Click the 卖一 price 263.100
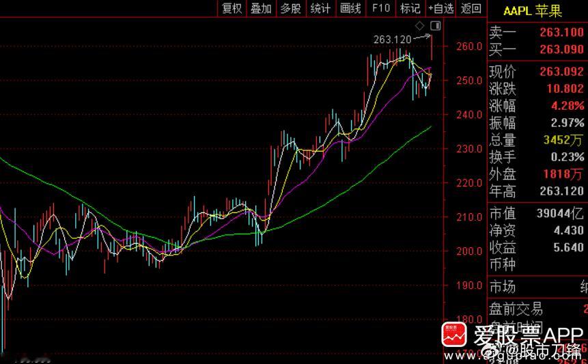 tap(562, 32)
